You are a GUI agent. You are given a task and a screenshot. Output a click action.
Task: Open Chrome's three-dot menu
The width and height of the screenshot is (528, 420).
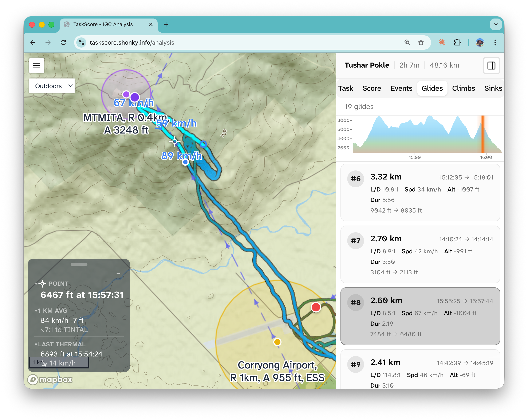coord(495,42)
